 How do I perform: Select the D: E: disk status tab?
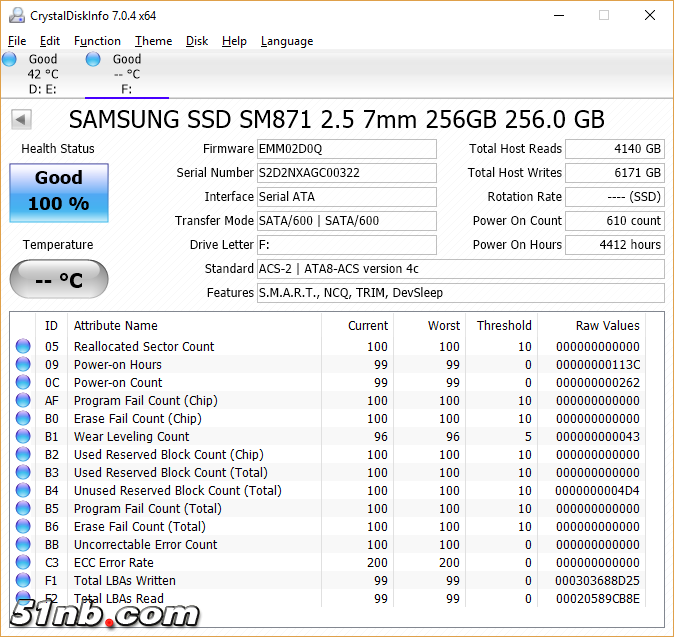[x=43, y=74]
